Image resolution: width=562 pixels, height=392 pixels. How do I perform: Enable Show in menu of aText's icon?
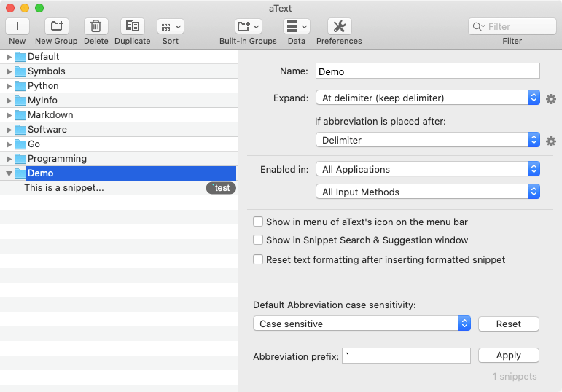pyautogui.click(x=258, y=222)
